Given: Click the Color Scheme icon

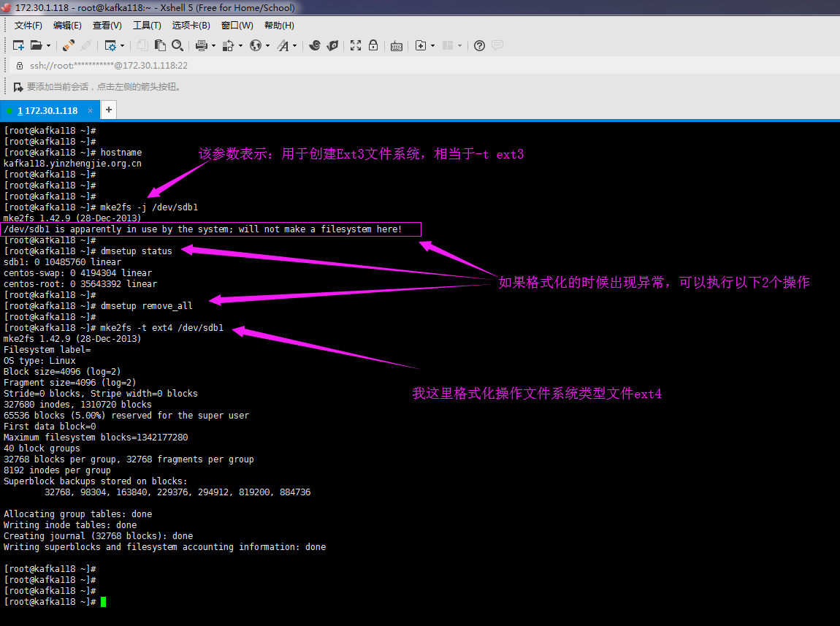Looking at the screenshot, I should [x=228, y=45].
